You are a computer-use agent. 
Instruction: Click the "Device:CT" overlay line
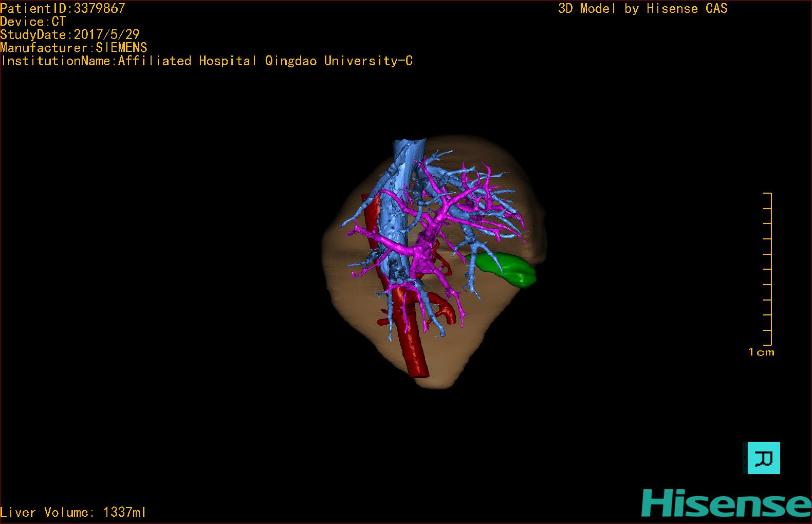click(x=33, y=22)
